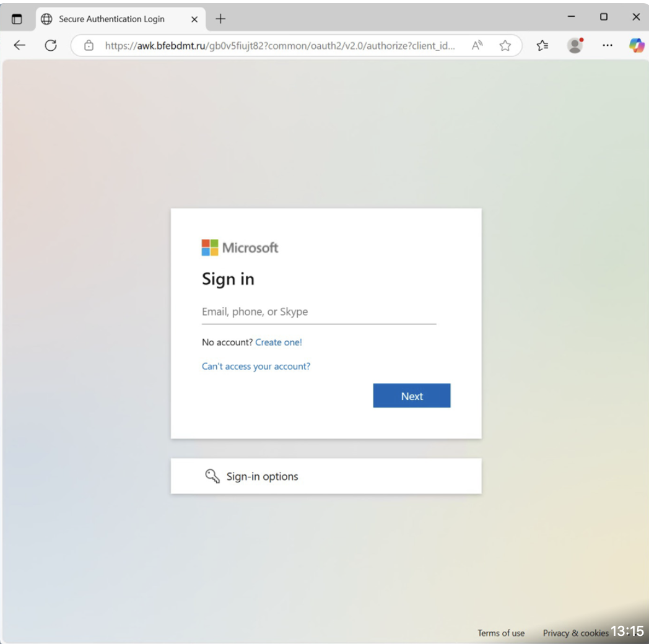The image size is (649, 644).
Task: Click the Read aloud icon
Action: point(477,45)
